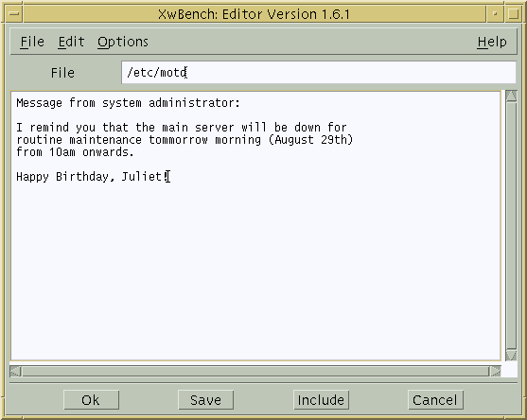Click the word "tommorrow" in text area
527x420 pixels.
click(x=178, y=140)
